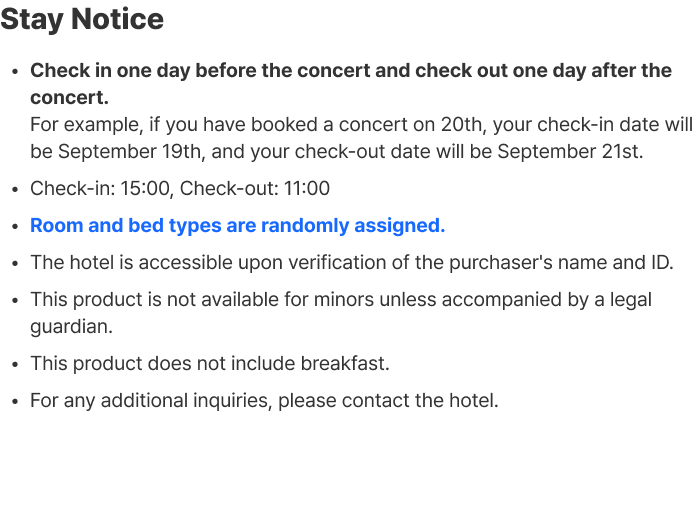Click bullet point beside hotel verification line
The image size is (700, 513).
coord(14,263)
